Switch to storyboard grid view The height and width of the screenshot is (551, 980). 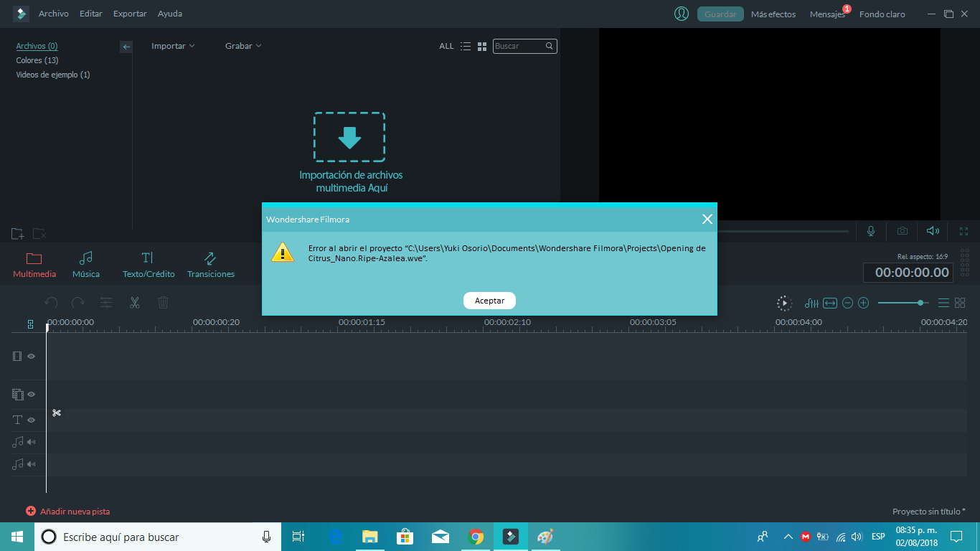(961, 303)
